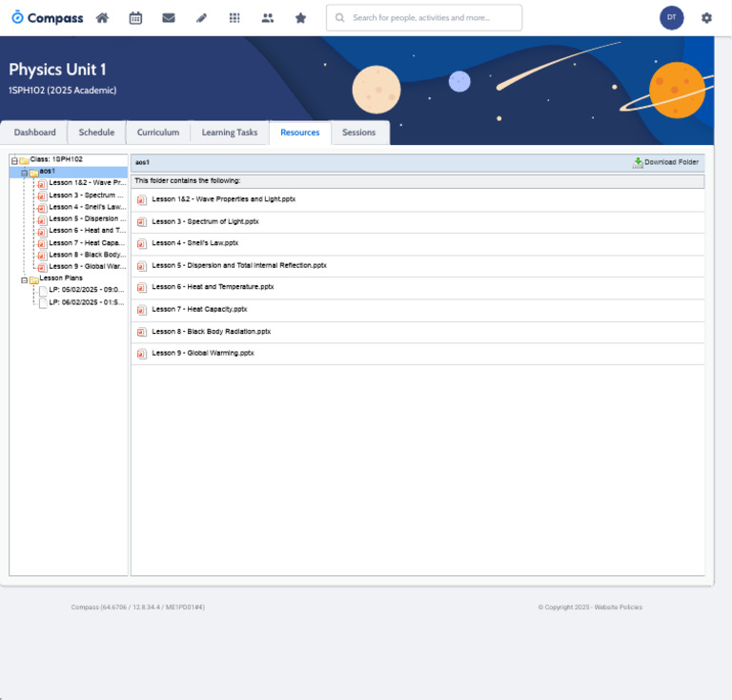Click document icon of LP: 05/02/2025 in tree
Viewport: 732px width, 700px height.
coord(43,291)
